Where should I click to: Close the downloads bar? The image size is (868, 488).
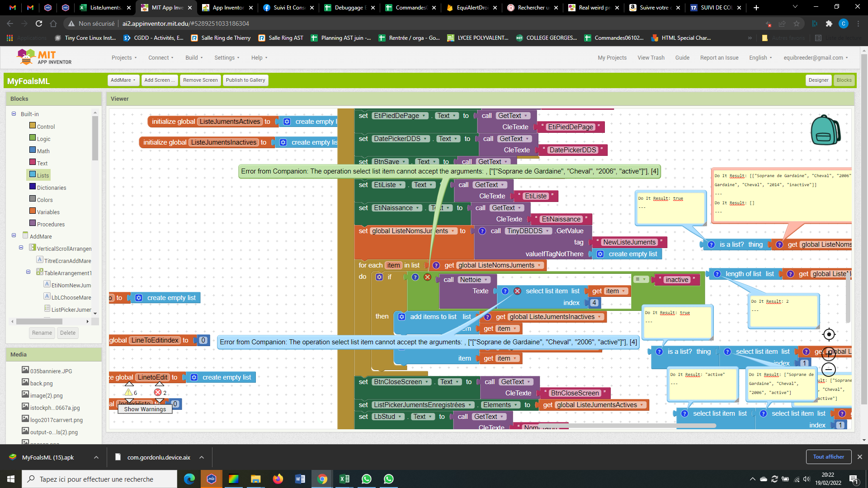(860, 457)
